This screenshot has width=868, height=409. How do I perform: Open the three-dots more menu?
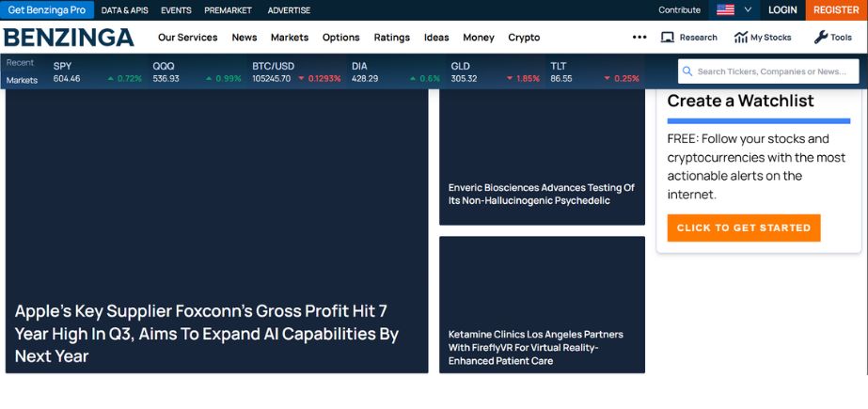639,37
